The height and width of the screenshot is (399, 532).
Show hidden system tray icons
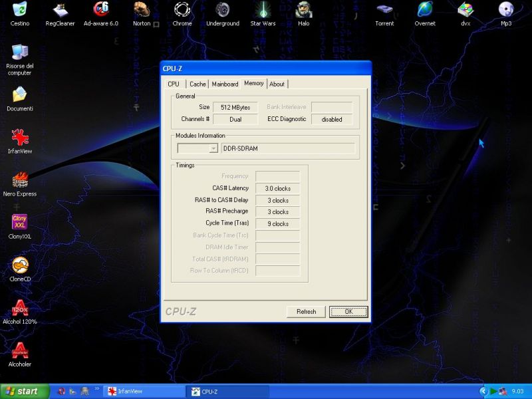click(483, 392)
